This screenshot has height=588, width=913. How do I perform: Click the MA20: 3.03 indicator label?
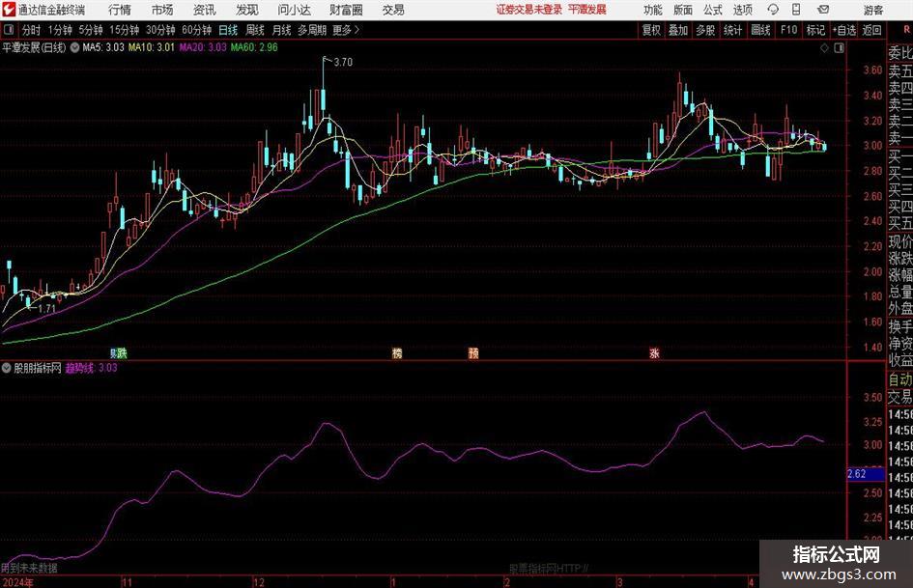pos(203,47)
